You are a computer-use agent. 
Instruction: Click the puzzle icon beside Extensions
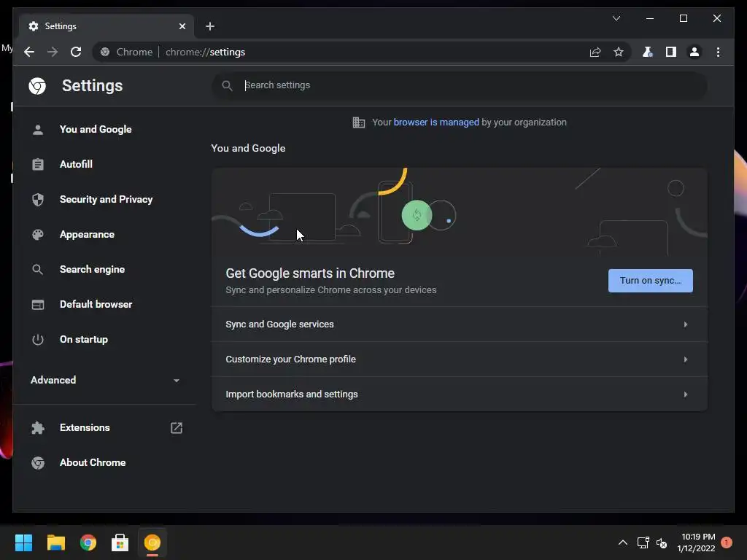(x=38, y=427)
